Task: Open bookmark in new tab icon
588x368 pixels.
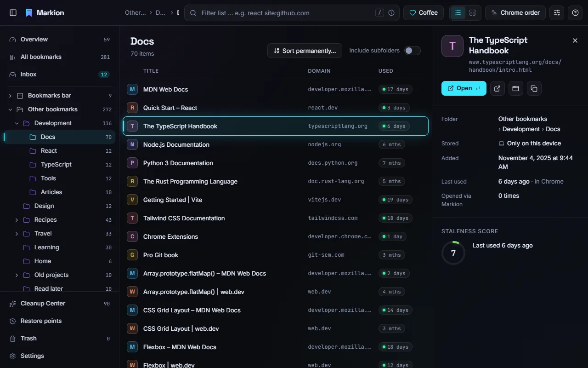Action: (x=498, y=88)
